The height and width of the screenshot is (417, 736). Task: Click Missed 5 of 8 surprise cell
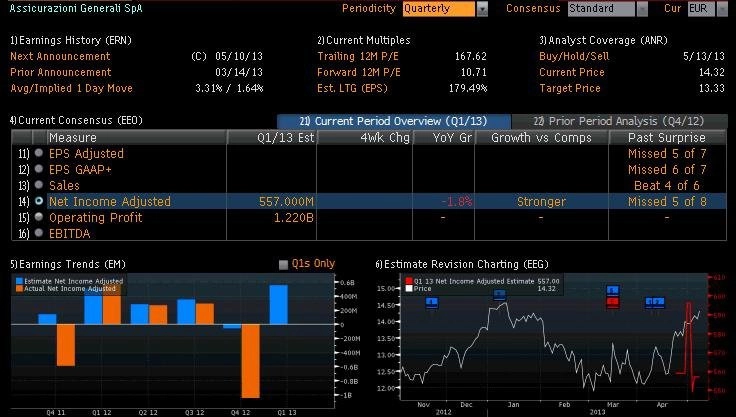pos(667,201)
